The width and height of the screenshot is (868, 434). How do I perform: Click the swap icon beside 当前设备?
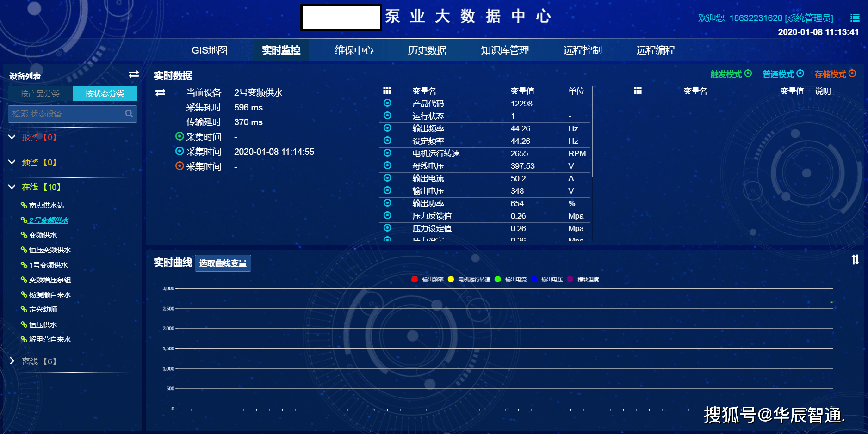(160, 92)
